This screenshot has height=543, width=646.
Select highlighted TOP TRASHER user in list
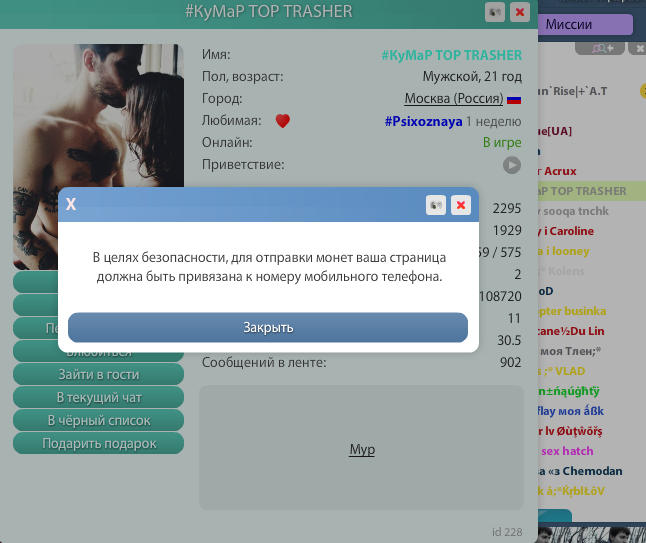[592, 191]
